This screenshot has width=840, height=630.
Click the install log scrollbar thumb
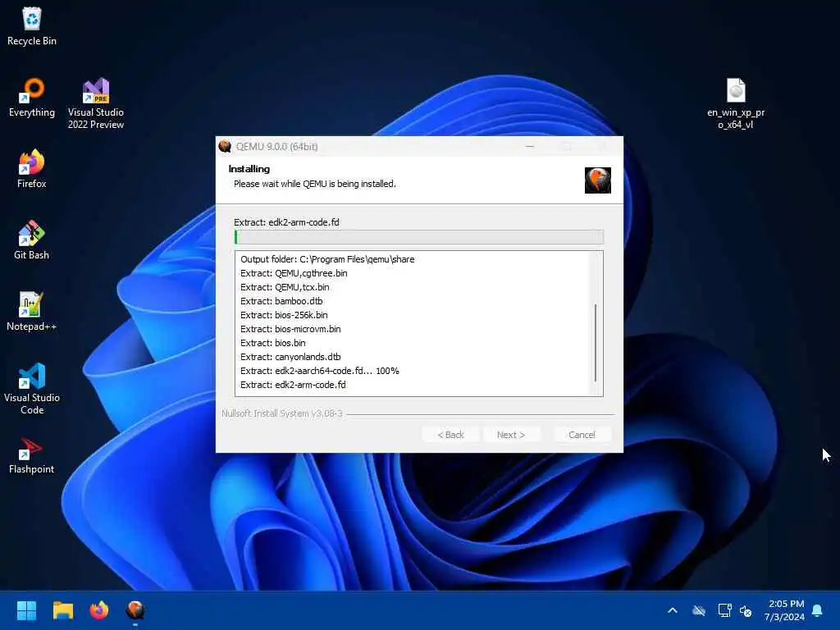coord(596,343)
